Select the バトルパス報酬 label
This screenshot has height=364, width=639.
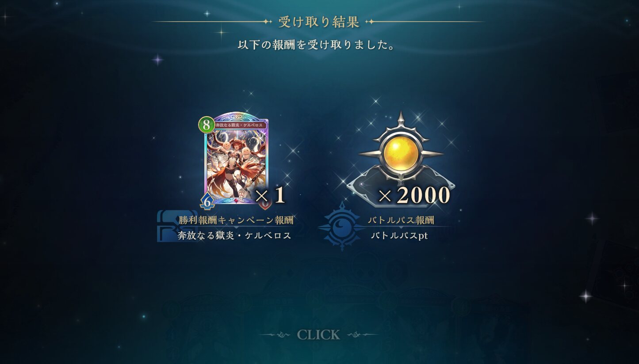(401, 220)
